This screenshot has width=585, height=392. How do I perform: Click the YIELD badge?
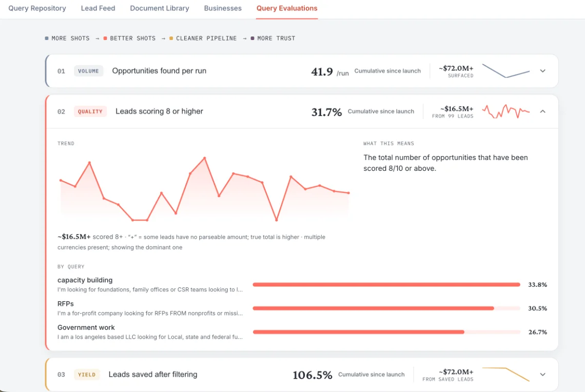click(87, 375)
